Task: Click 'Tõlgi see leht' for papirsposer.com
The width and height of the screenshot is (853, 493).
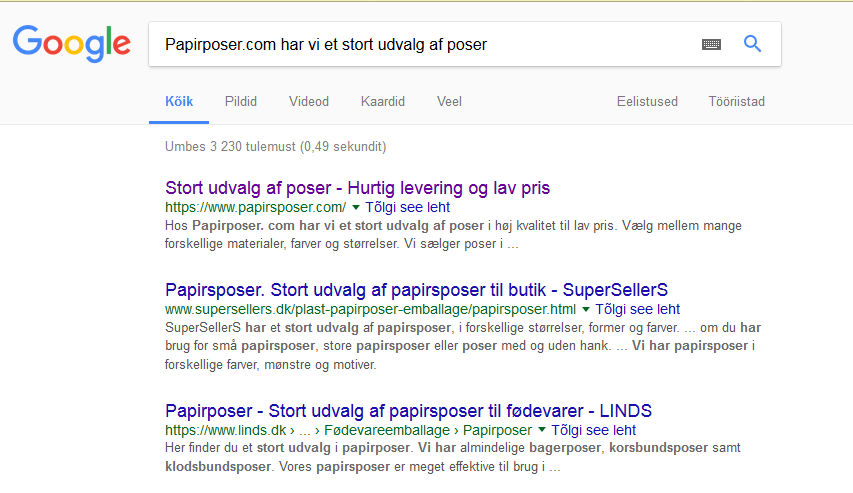Action: (x=407, y=207)
